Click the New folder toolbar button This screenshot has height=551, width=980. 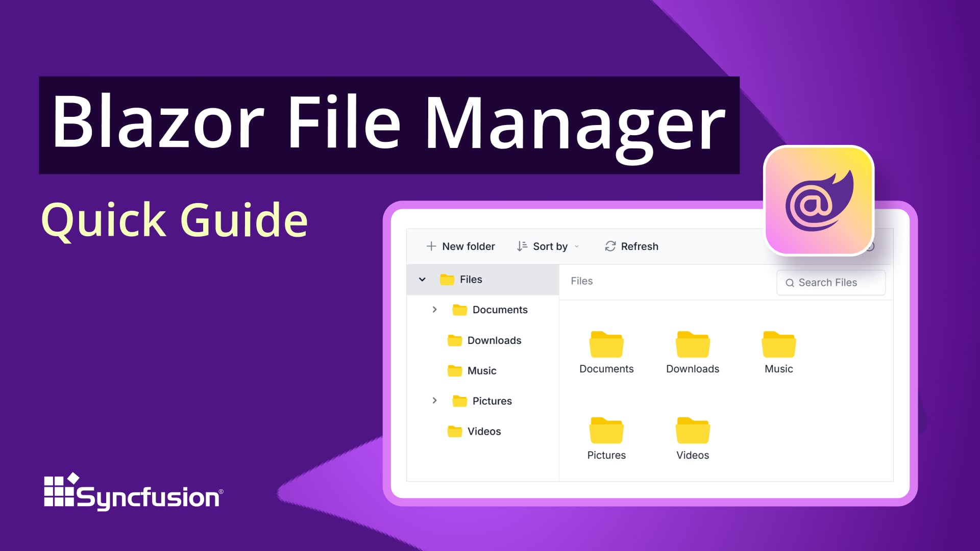[460, 246]
